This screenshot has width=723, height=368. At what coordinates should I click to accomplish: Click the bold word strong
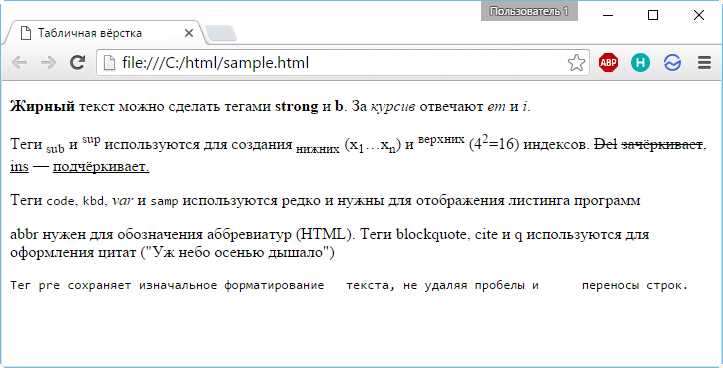(x=296, y=107)
